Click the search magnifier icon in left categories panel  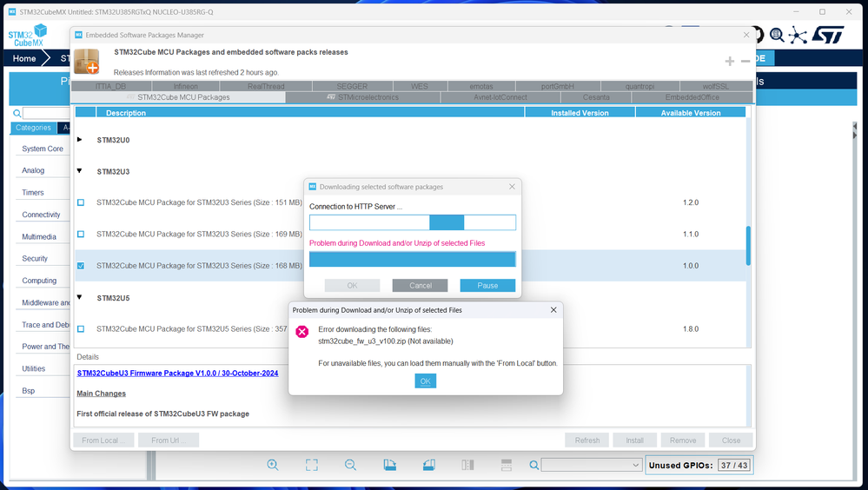tap(17, 114)
